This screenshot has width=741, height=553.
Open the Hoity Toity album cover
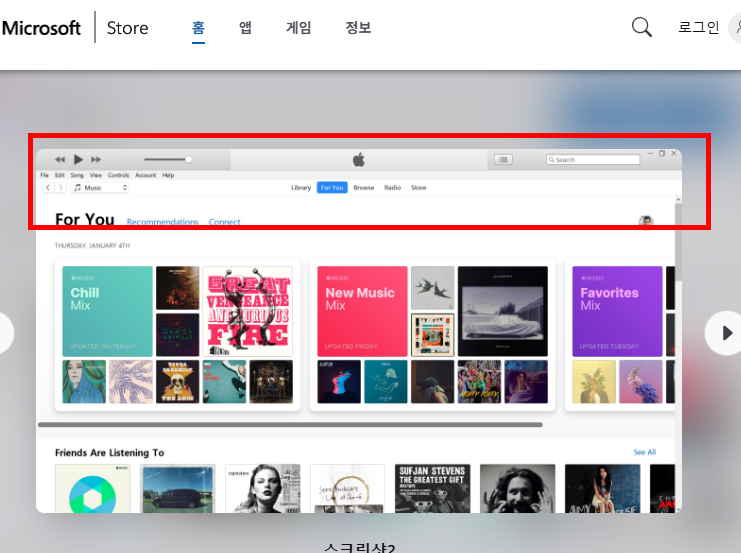(x=479, y=381)
